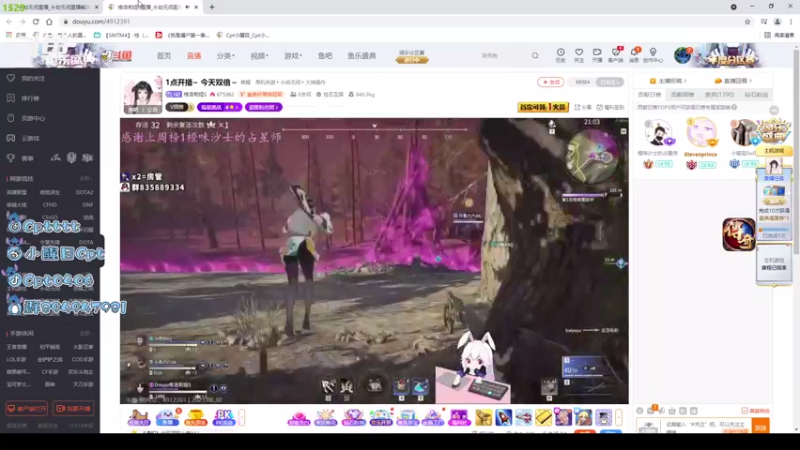The width and height of the screenshot is (800, 450).
Task: Click the page vertical scrollbar
Action: point(796,237)
